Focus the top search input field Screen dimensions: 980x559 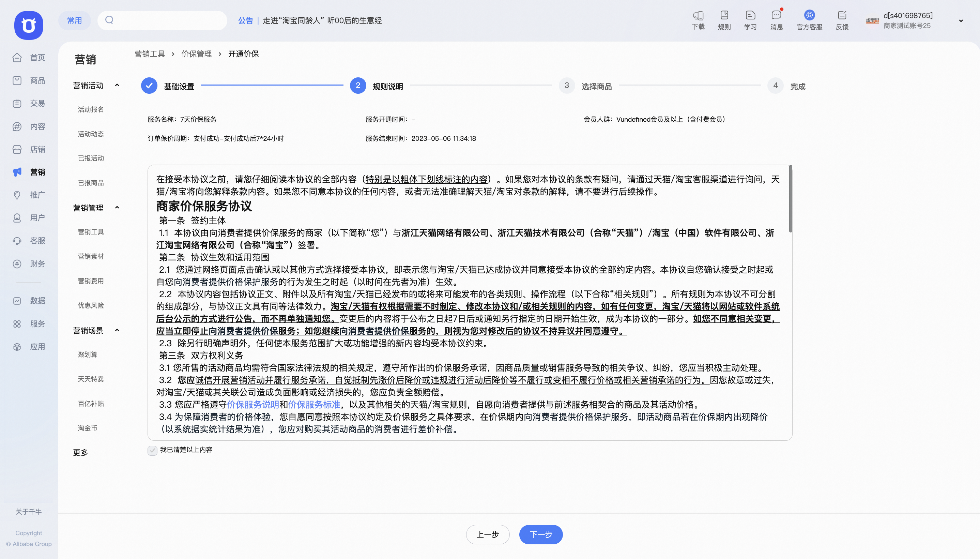(x=162, y=20)
